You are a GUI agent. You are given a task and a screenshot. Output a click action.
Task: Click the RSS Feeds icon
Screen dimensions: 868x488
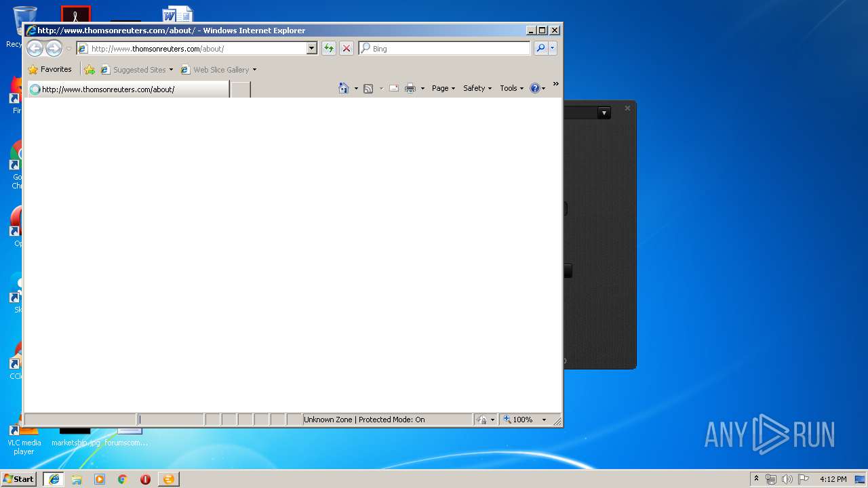coord(368,88)
